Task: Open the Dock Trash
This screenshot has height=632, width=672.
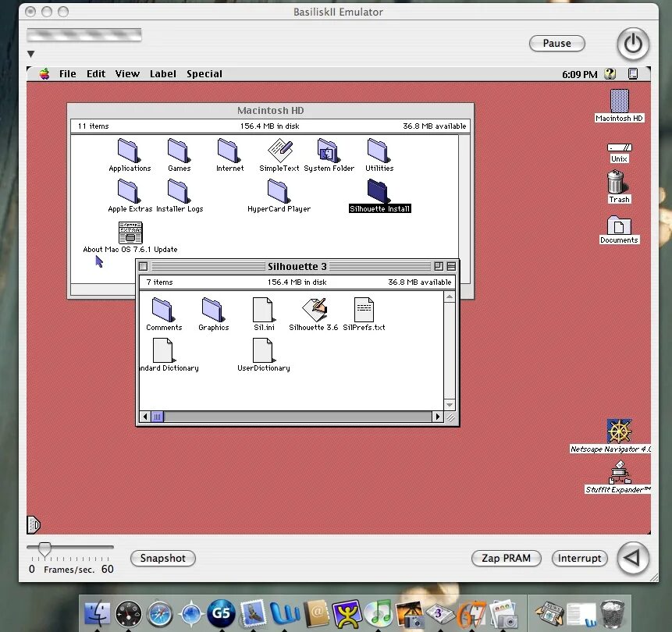Action: pos(612,614)
